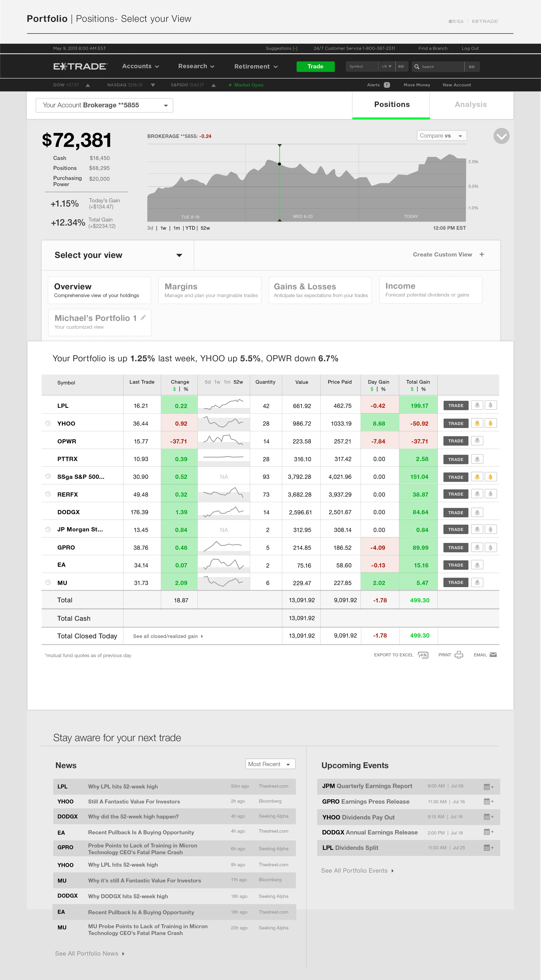Expand the Select your view dropdown

point(118,255)
